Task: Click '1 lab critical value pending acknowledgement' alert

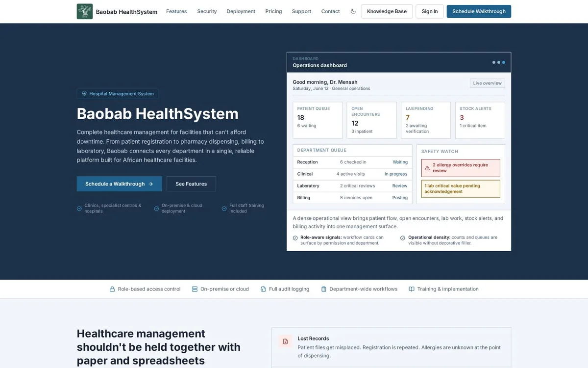Action: click(461, 189)
